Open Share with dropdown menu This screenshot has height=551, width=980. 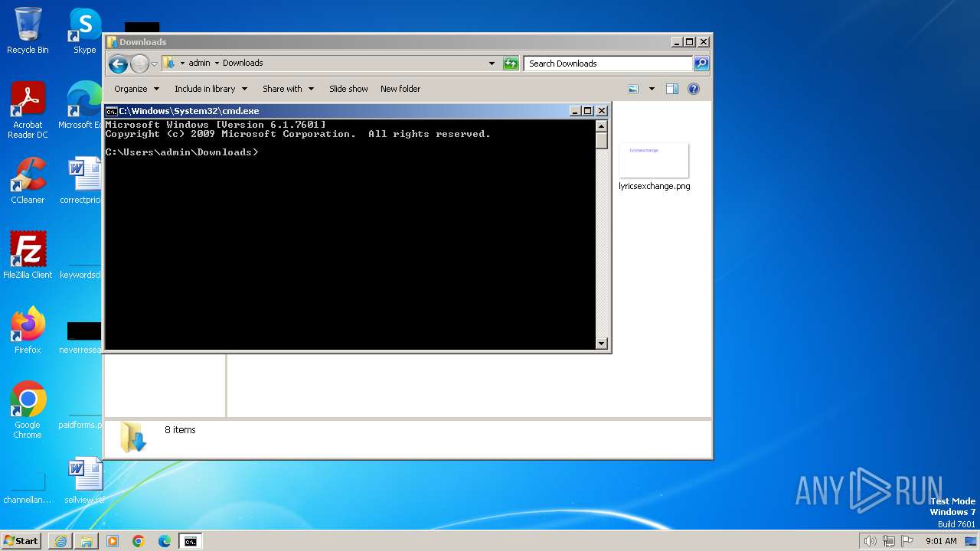point(288,89)
